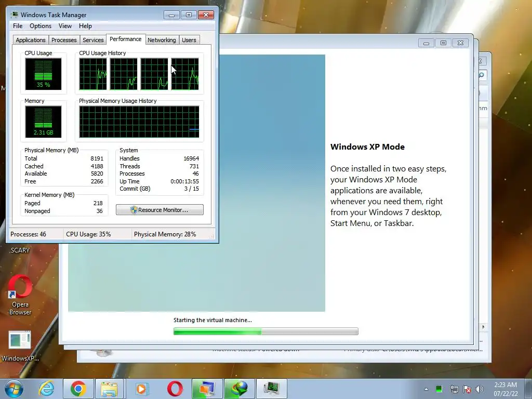Click the Available memory value 5820
532x399 pixels.
click(x=97, y=174)
